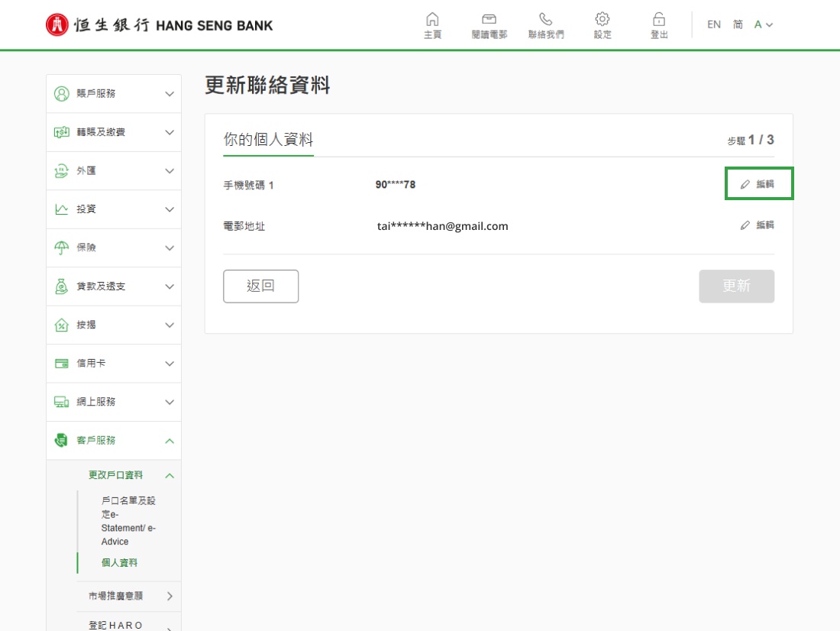
Task: Click the pencil edit icon for mobile number
Action: (x=745, y=185)
